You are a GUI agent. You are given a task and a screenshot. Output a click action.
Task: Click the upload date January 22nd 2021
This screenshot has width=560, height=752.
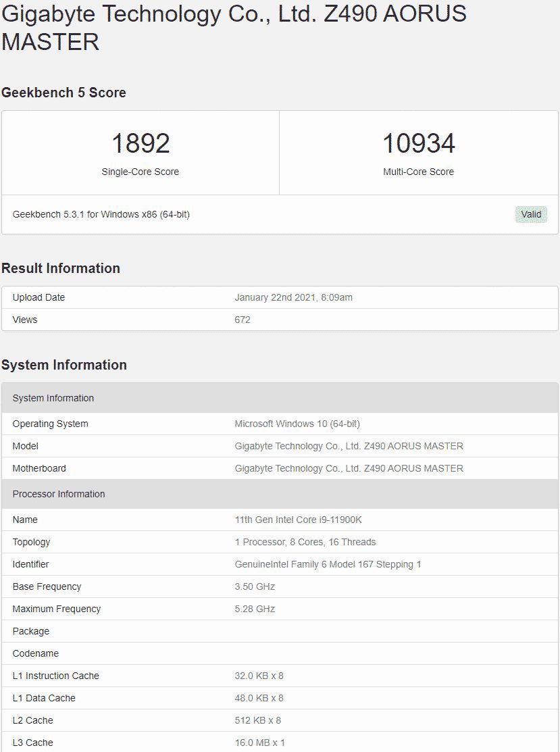click(x=293, y=297)
